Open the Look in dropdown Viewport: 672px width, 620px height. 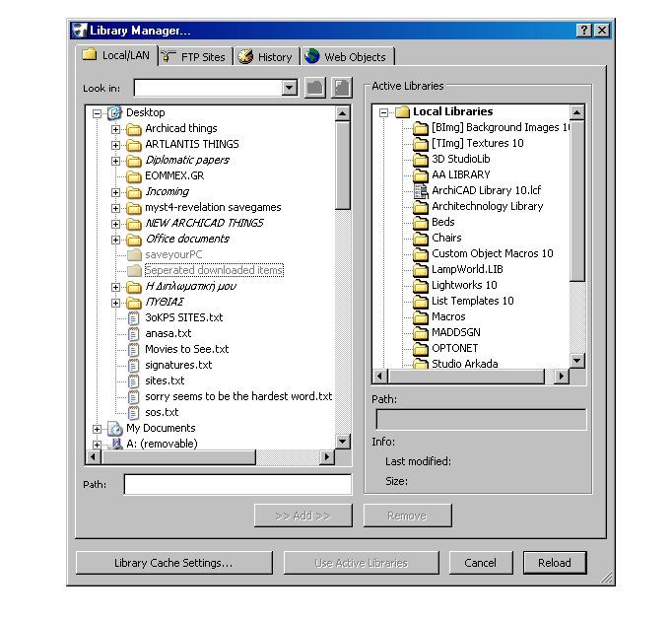[290, 88]
